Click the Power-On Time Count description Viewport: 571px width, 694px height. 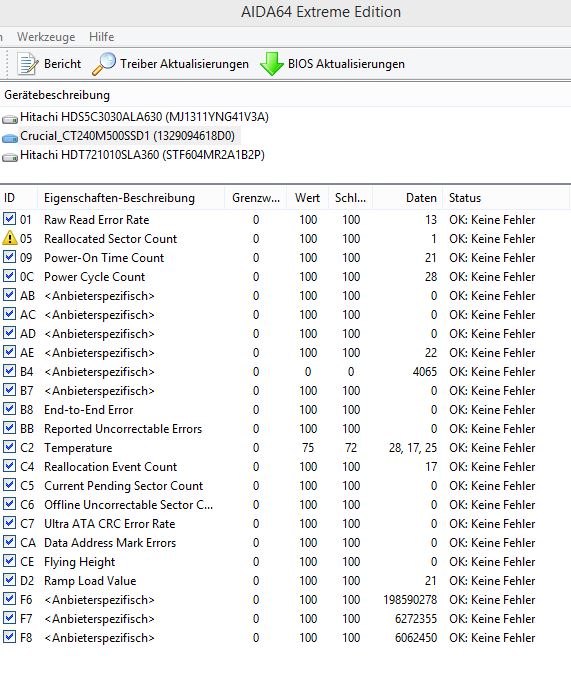104,258
